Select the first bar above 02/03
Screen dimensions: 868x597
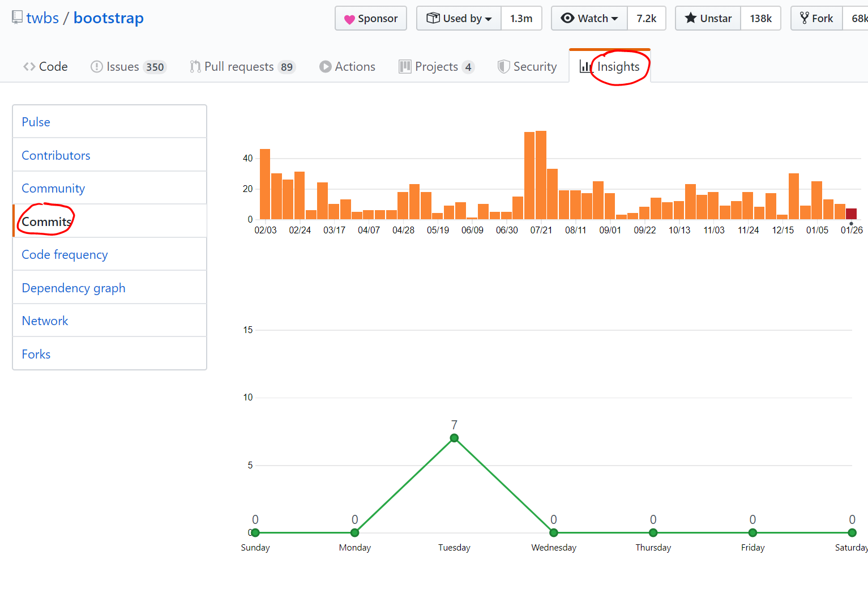[x=265, y=184]
